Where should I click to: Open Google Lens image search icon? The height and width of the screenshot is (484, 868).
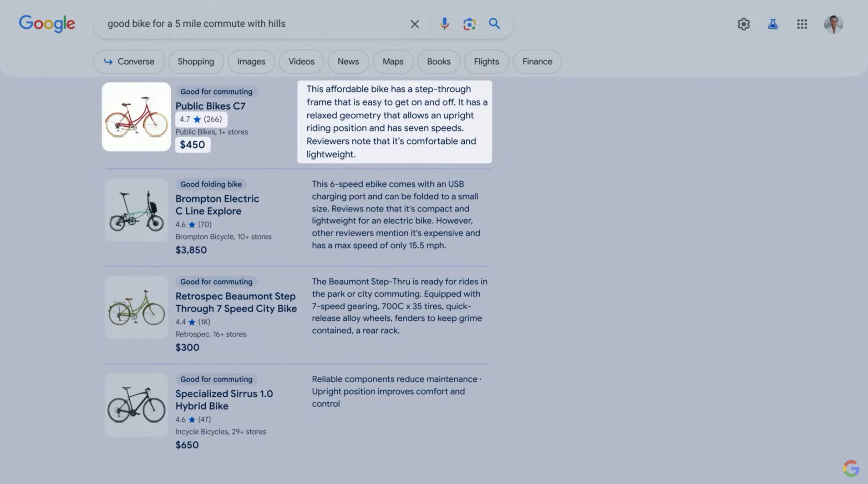[469, 24]
